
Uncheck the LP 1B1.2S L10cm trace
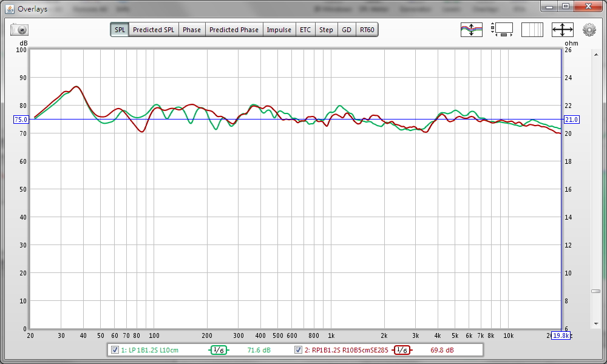tap(115, 350)
